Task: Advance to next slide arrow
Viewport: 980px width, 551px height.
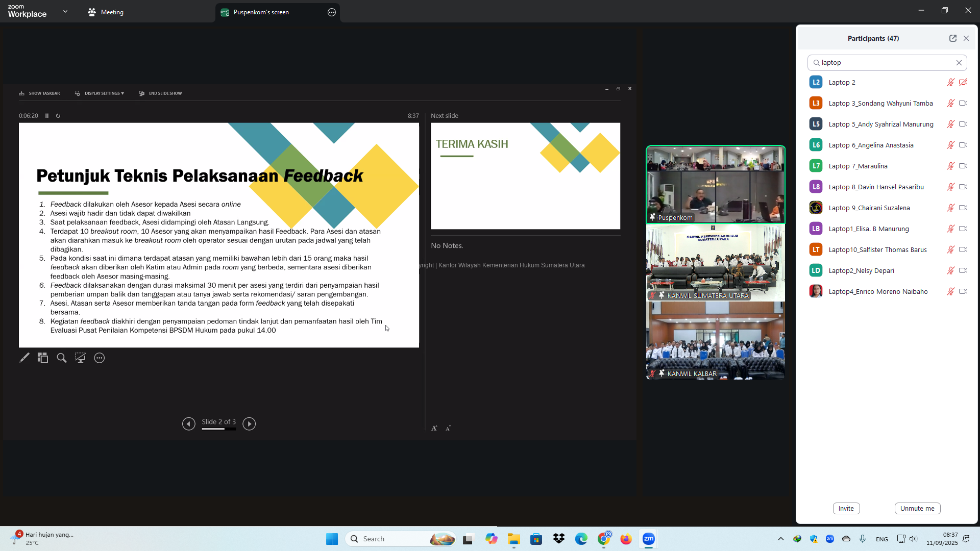Action: tap(249, 424)
